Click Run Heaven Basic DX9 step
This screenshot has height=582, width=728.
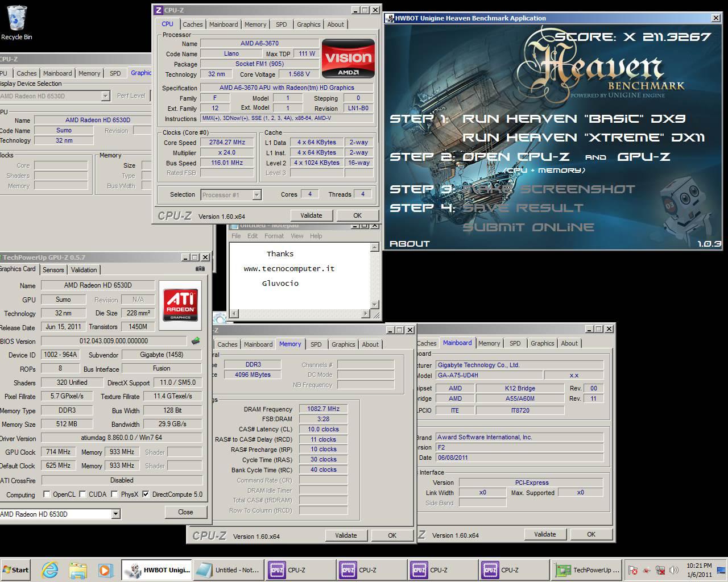pos(574,119)
